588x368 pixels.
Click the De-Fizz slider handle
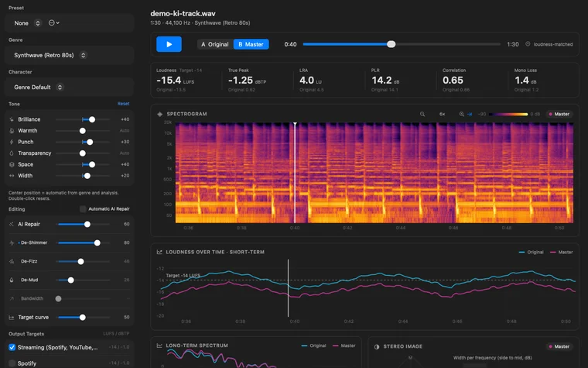point(80,261)
